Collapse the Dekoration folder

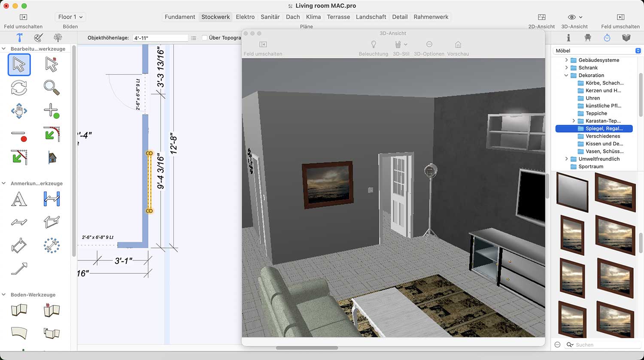[x=566, y=75]
